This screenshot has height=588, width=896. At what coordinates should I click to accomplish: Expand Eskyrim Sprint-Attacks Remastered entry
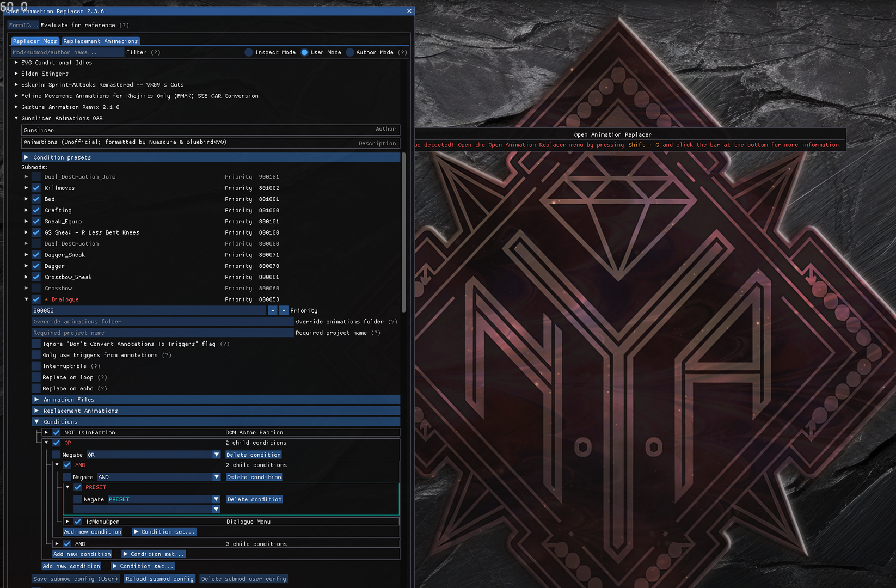coord(16,85)
